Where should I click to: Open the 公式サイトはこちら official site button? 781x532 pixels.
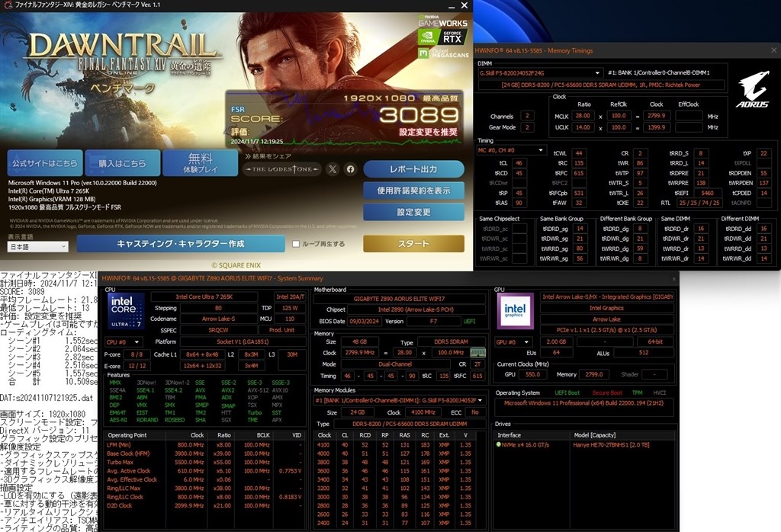(x=45, y=163)
